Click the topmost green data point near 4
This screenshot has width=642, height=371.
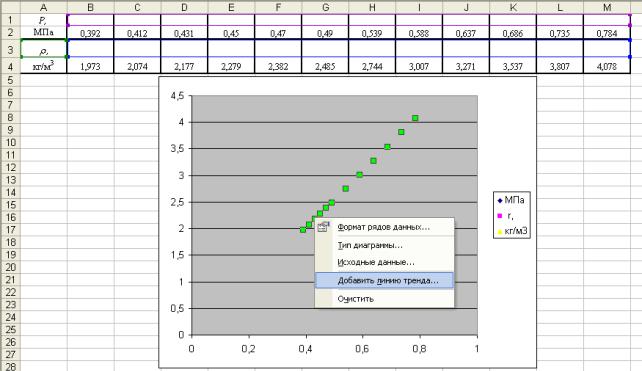point(415,118)
